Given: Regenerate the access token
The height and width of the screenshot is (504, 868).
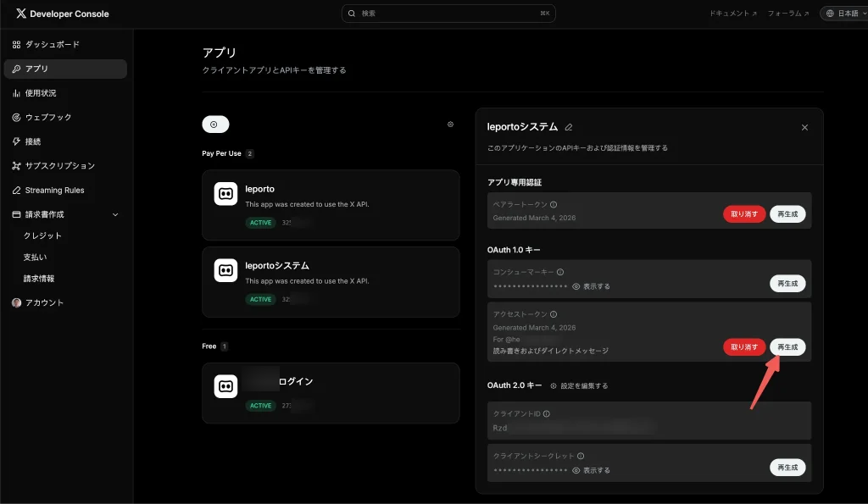Looking at the screenshot, I should coord(787,347).
